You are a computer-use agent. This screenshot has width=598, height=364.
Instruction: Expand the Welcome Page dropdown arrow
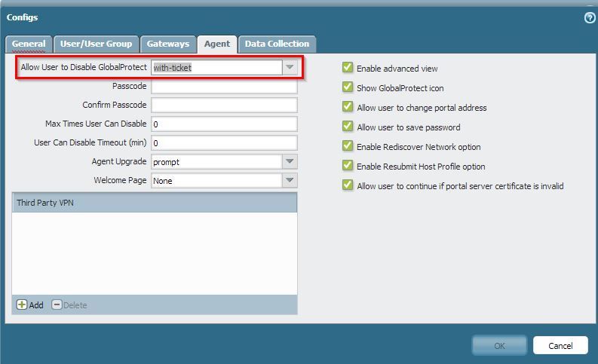coord(290,180)
